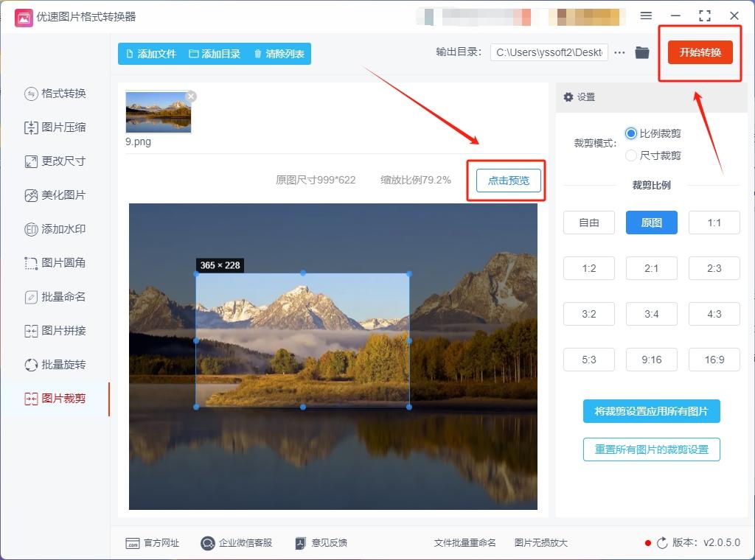Viewport: 755px width, 560px height.
Task: Click the 365 × 228 crop size label
Action: (220, 265)
